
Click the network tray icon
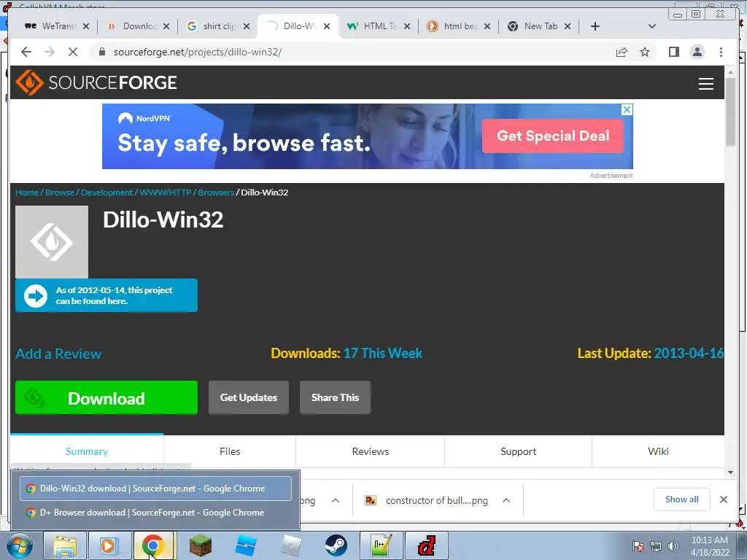pos(656,546)
